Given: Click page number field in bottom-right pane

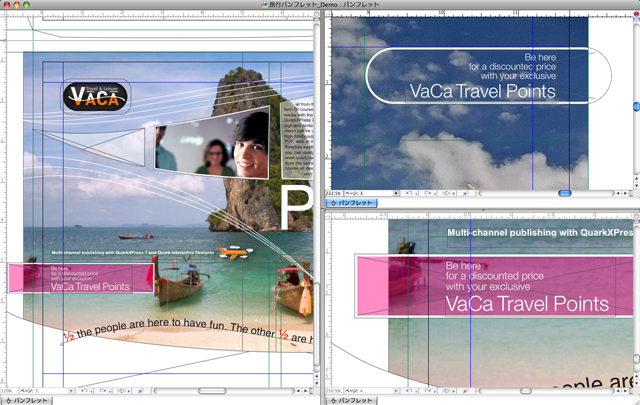Looking at the screenshot, I should (x=369, y=391).
